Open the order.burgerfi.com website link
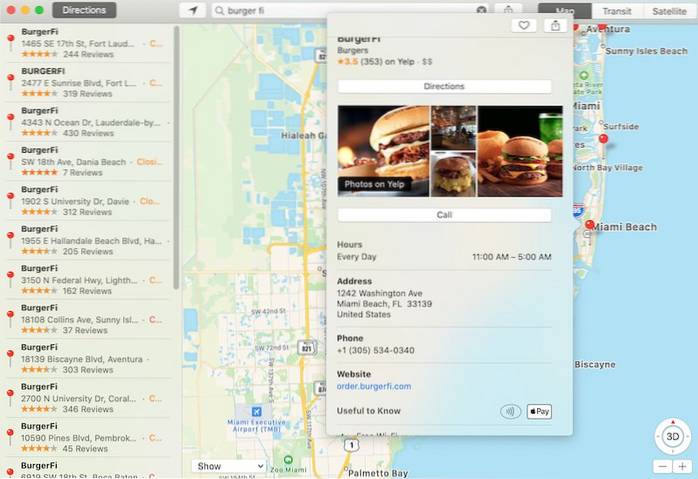Screen dimensions: 698x479 374,386
